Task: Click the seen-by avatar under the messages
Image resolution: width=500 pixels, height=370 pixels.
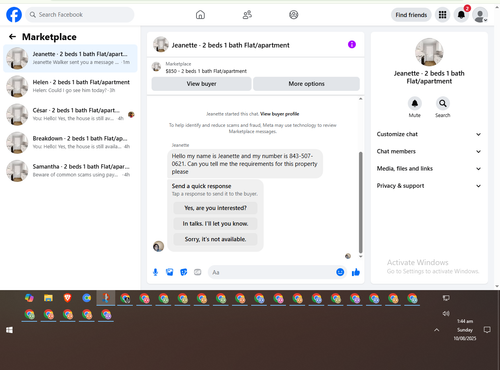Action: click(348, 256)
